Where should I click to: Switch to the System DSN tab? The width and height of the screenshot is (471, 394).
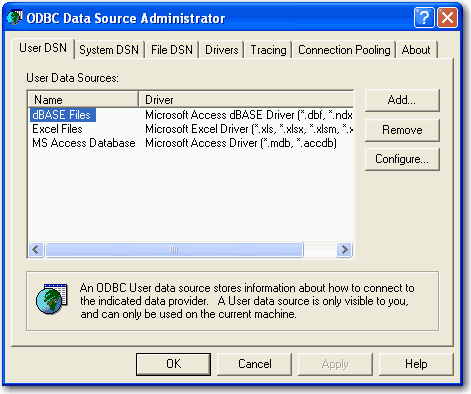point(109,50)
